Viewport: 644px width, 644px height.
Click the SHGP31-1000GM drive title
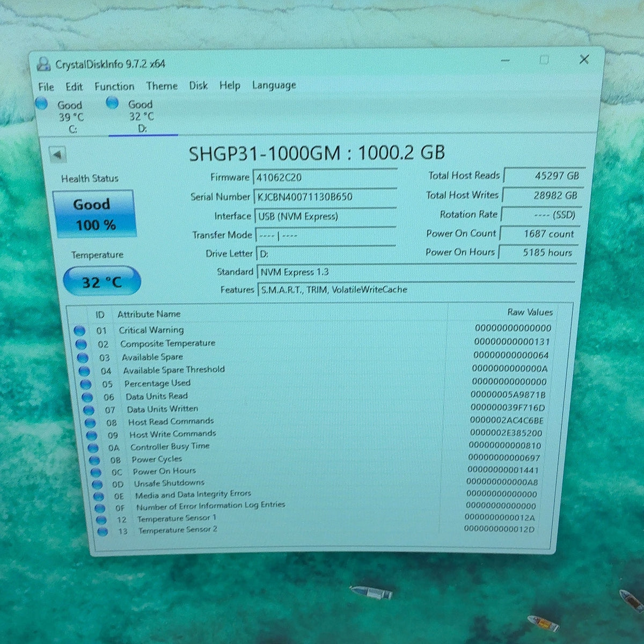tap(317, 153)
